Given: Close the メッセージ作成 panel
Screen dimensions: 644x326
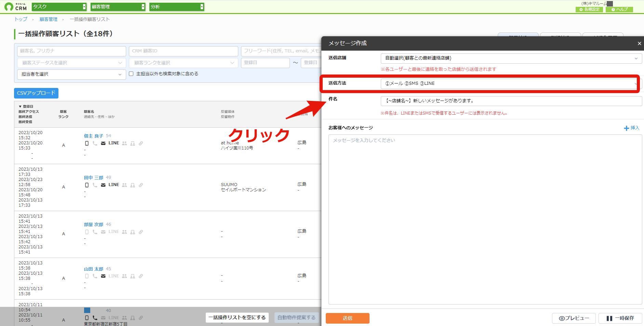Looking at the screenshot, I should pos(639,43).
